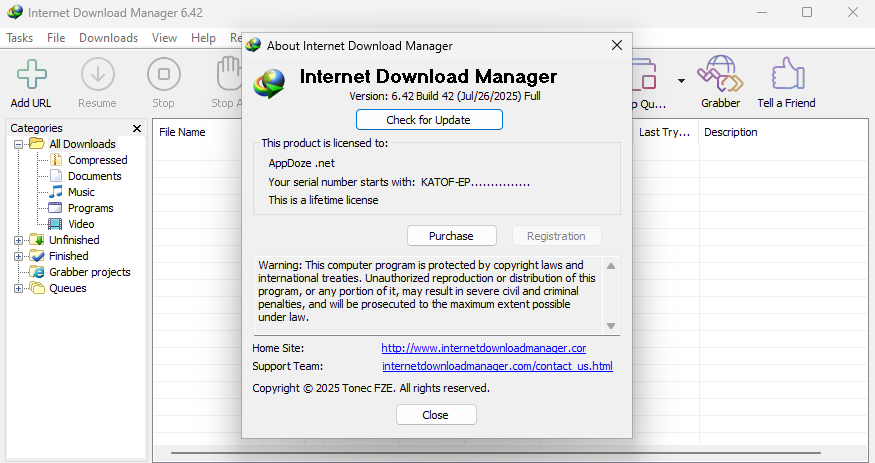Click the Stop toolbar icon
The width and height of the screenshot is (875, 463).
[164, 75]
